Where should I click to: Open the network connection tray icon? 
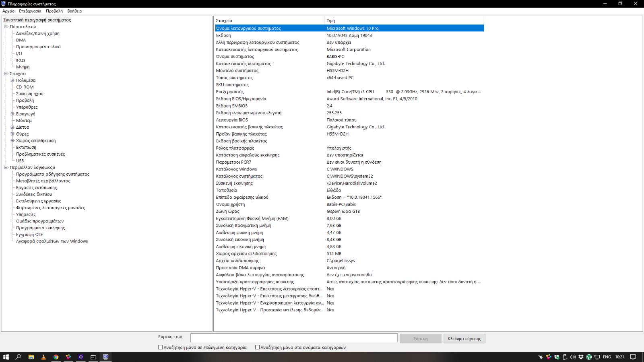click(x=597, y=357)
